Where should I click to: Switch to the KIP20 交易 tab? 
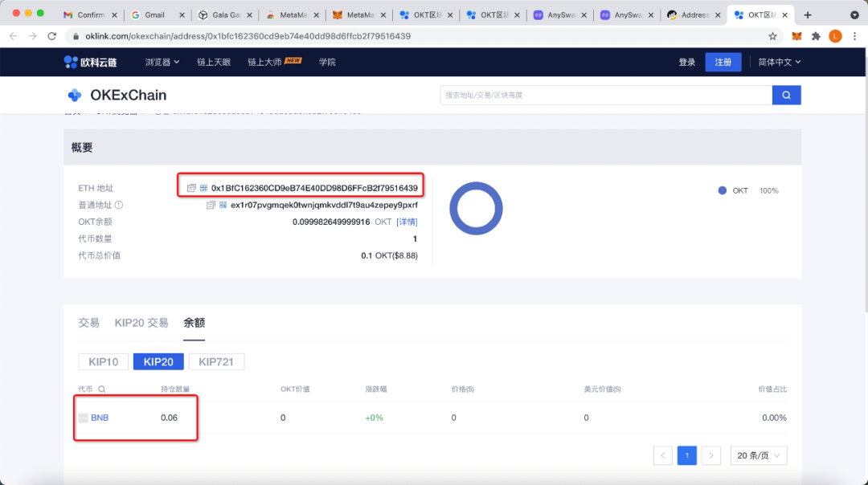click(141, 323)
